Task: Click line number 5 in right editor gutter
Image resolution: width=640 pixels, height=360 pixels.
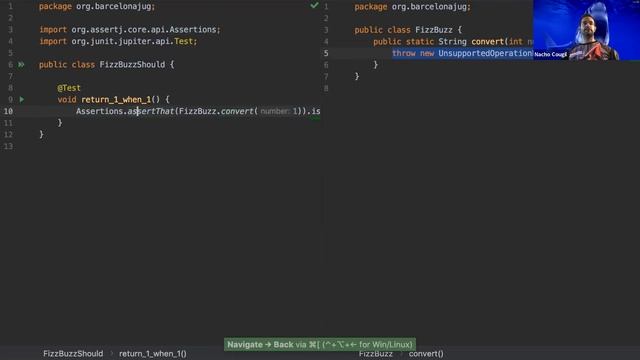Action: click(326, 53)
